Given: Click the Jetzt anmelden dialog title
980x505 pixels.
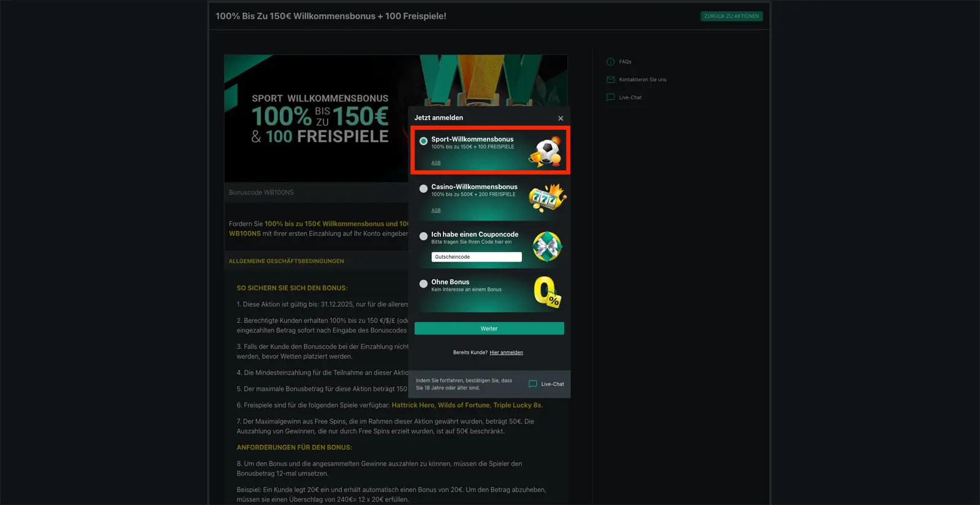Looking at the screenshot, I should coord(439,118).
